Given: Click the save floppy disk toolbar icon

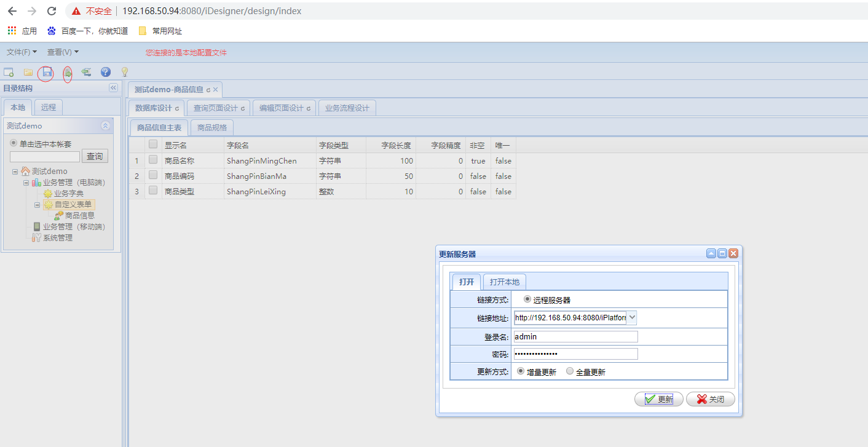Looking at the screenshot, I should [x=47, y=73].
